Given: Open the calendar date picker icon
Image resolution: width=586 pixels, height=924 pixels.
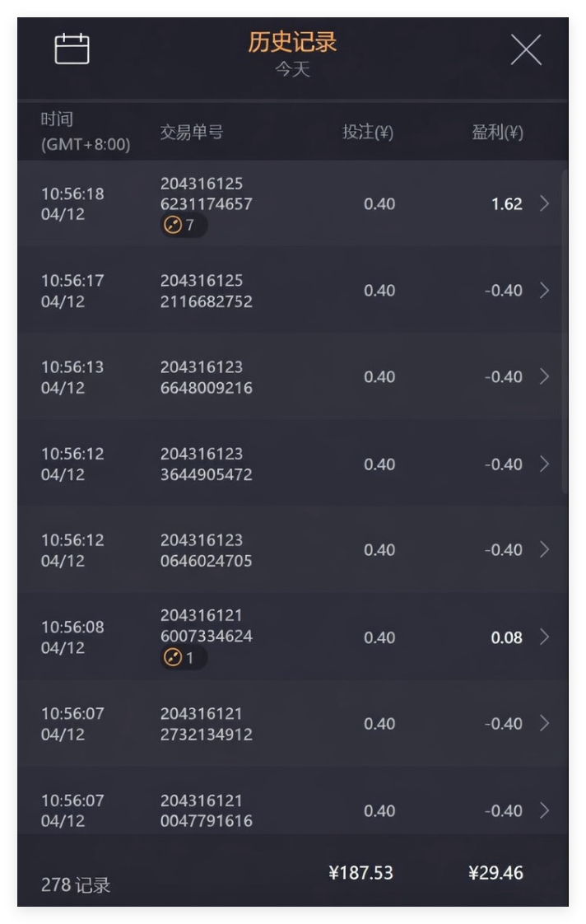Looking at the screenshot, I should 72,49.
